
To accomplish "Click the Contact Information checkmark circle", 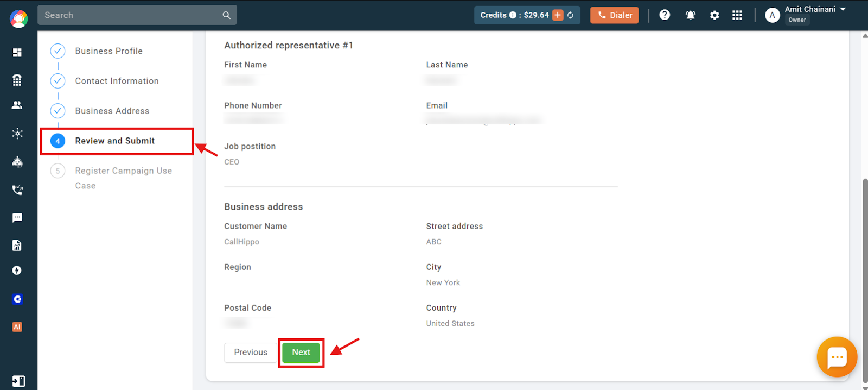I will pos(58,81).
